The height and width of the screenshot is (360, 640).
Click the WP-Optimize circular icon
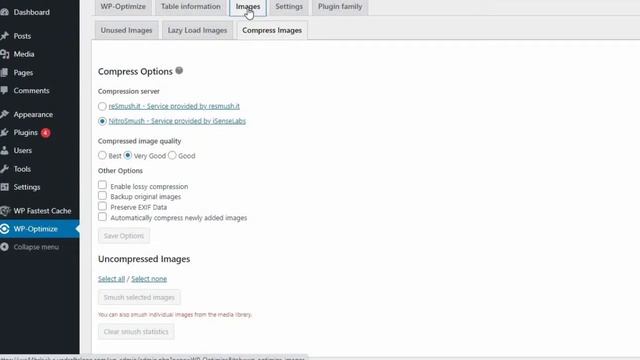point(4,229)
